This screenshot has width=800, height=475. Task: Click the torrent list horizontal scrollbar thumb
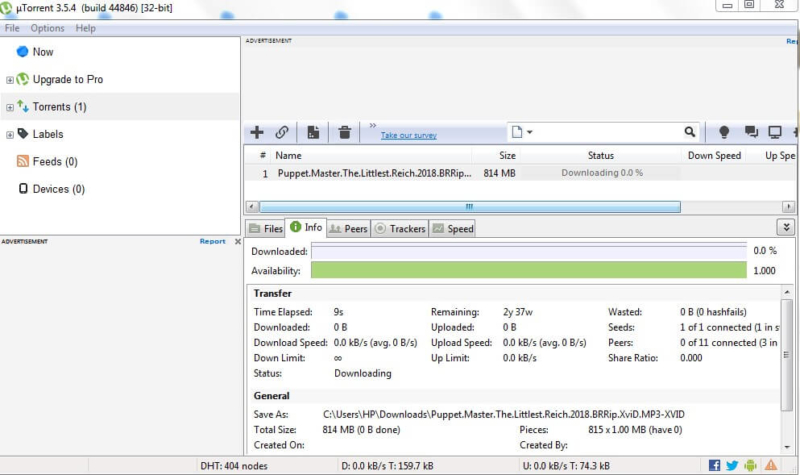coord(469,207)
